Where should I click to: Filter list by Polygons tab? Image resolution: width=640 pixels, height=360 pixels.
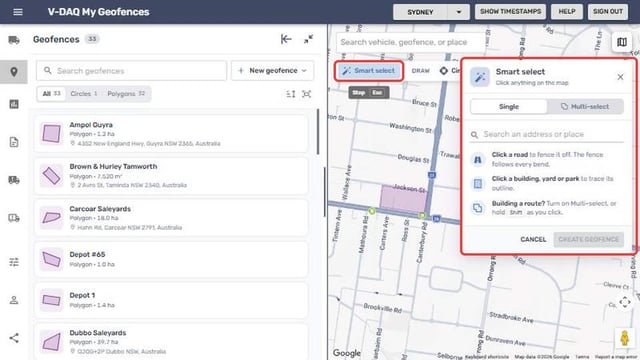[126, 94]
